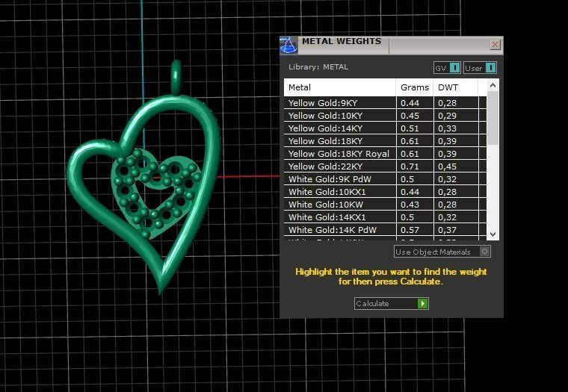Click the 0.57 grams value cell

(x=415, y=229)
